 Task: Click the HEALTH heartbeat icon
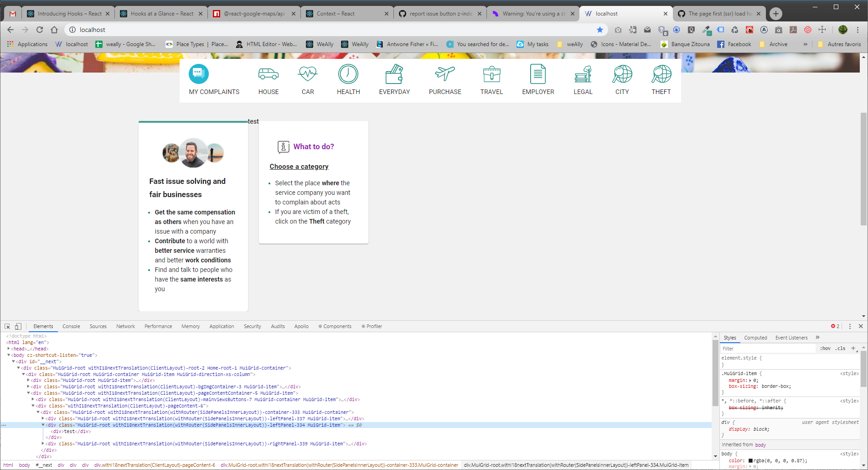point(348,74)
